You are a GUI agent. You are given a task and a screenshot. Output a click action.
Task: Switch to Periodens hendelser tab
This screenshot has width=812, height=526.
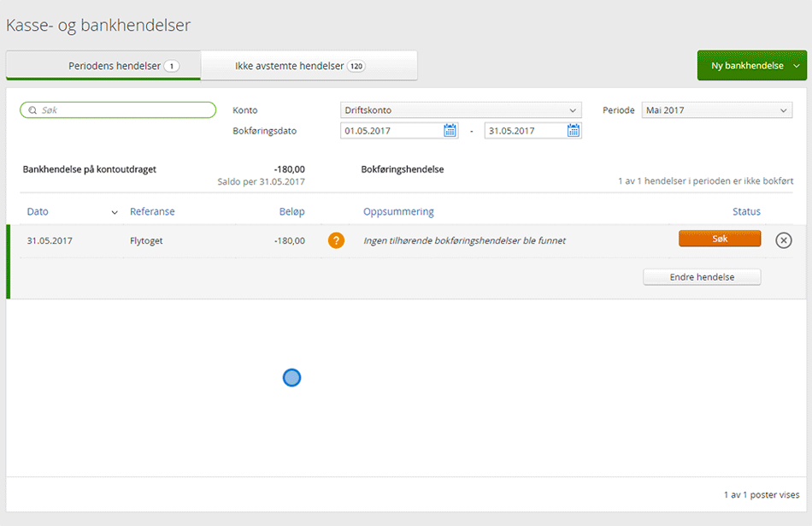pos(103,66)
